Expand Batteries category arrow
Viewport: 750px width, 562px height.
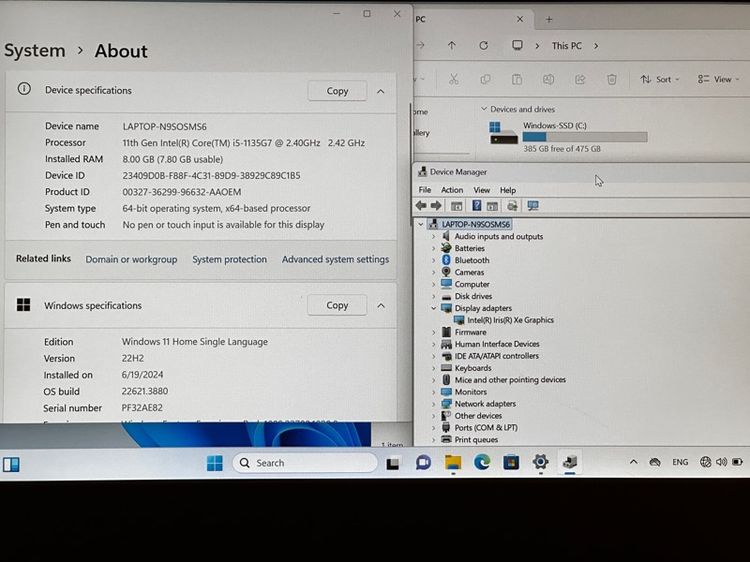(433, 248)
